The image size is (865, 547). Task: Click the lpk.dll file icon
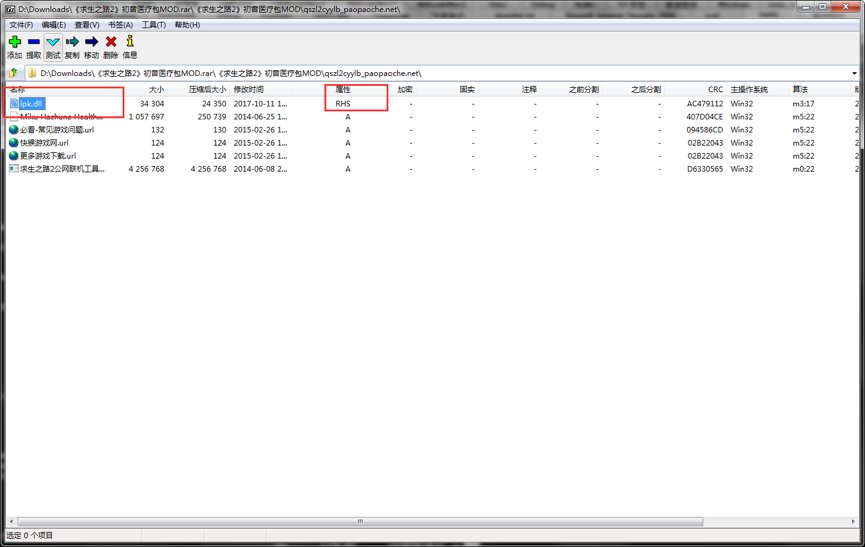(x=14, y=103)
